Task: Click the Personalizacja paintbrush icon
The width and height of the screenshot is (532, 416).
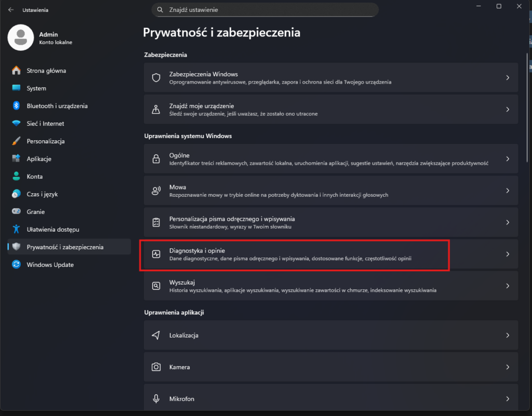Action: coord(16,141)
